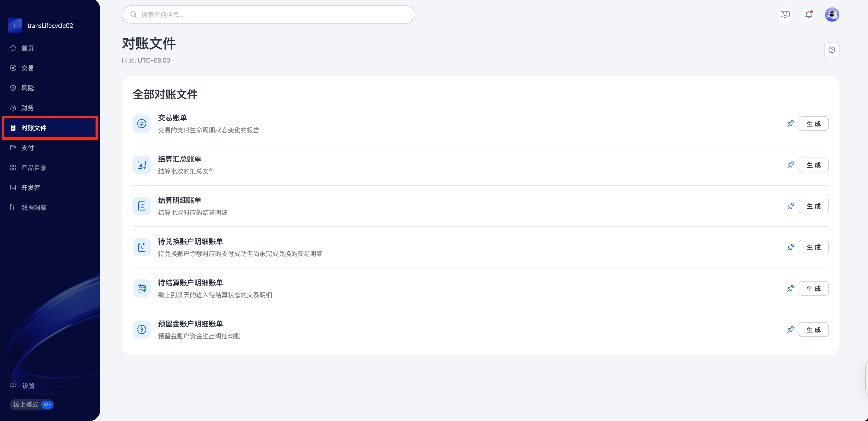Generate the 待兑换账户明细账单 report
The width and height of the screenshot is (868, 421).
point(813,247)
